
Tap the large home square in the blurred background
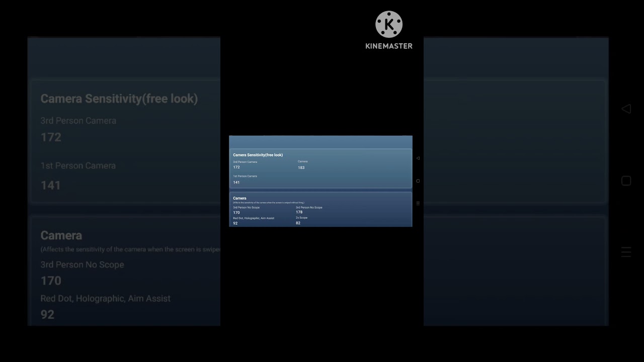click(x=626, y=181)
